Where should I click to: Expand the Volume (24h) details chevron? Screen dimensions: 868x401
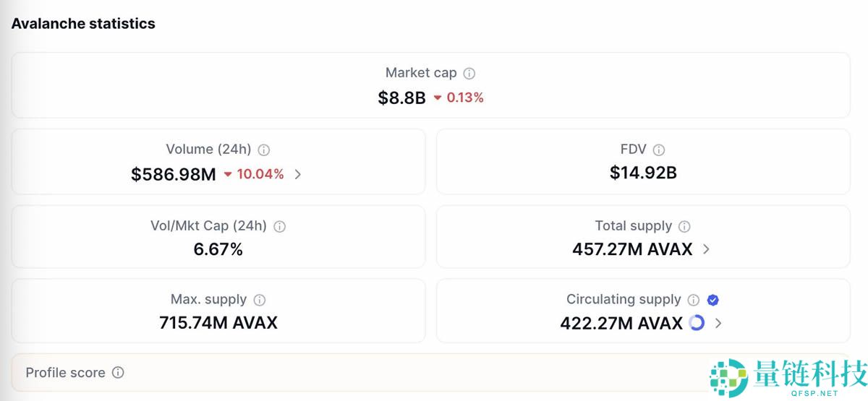[x=298, y=174]
